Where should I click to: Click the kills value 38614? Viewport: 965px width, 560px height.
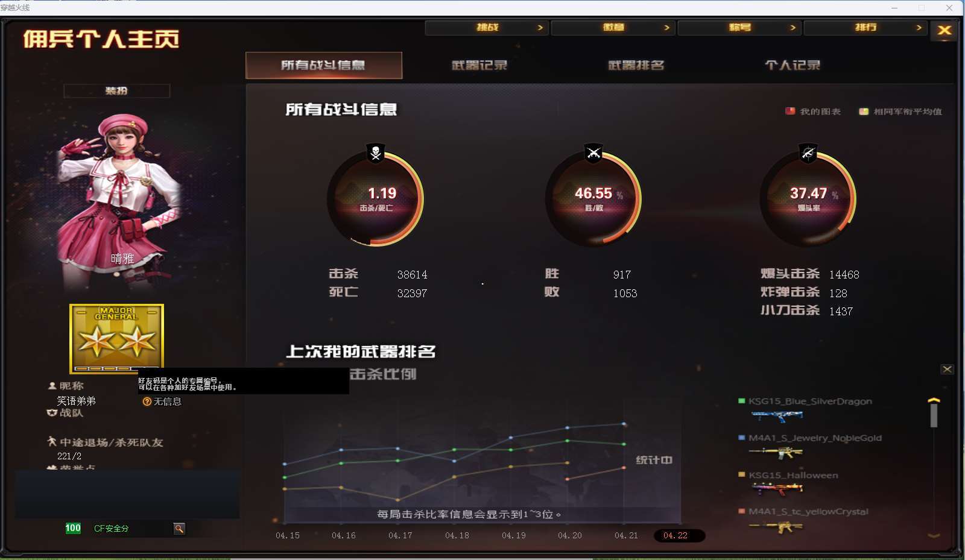tap(412, 275)
